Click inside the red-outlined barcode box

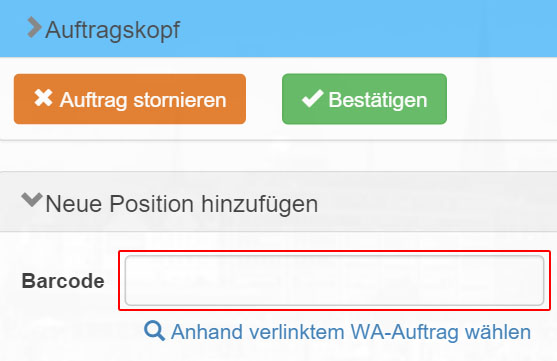334,280
